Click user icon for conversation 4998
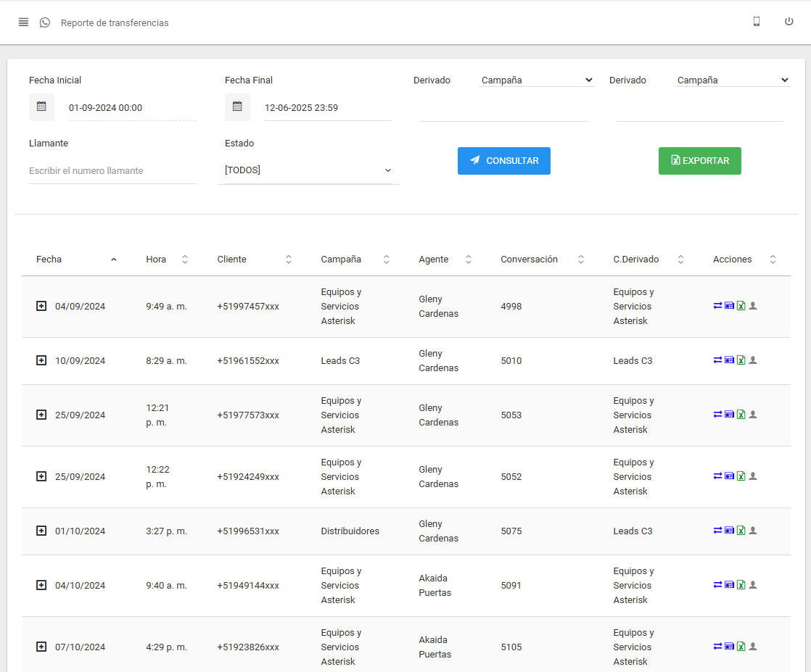 [x=753, y=306]
